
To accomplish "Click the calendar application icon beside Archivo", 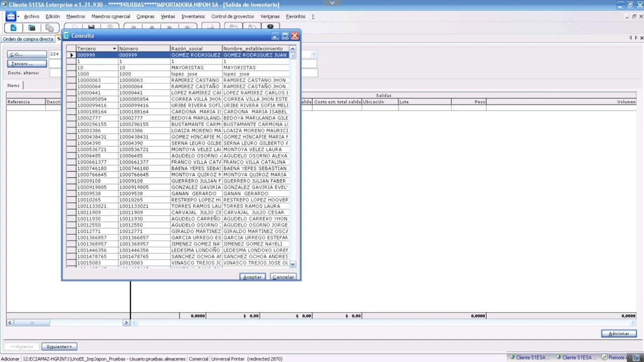I will (11, 17).
